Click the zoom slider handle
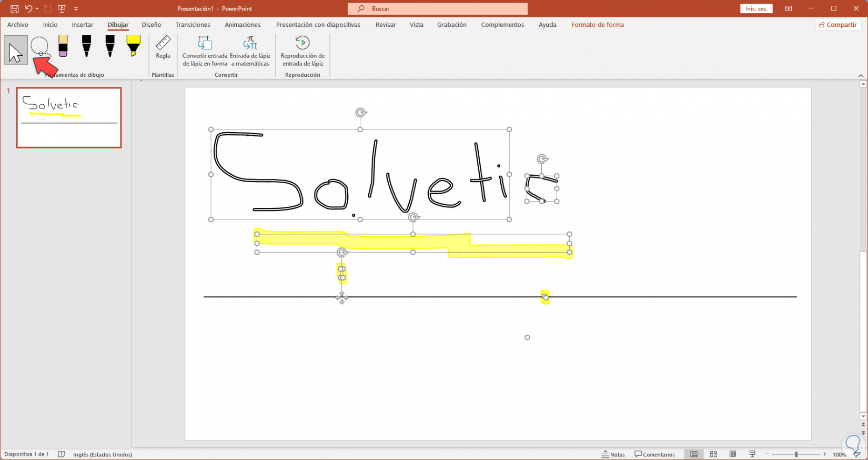Viewport: 868px width, 460px height. coord(796,454)
